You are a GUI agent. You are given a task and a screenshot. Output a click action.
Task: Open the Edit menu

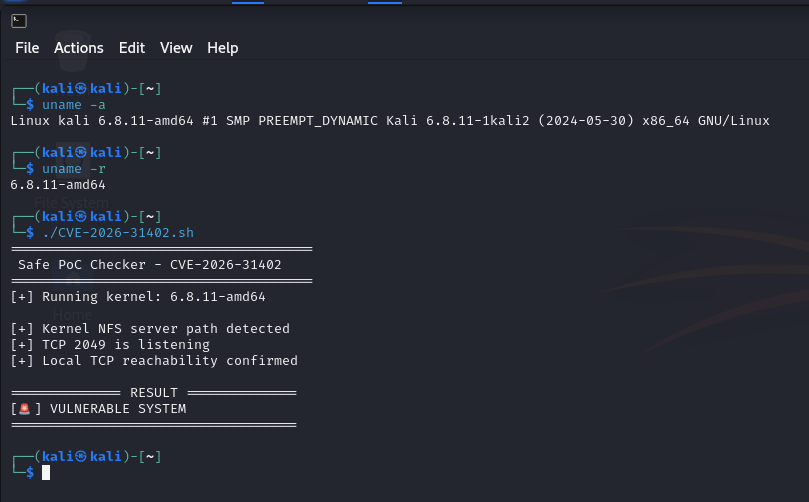(x=132, y=48)
